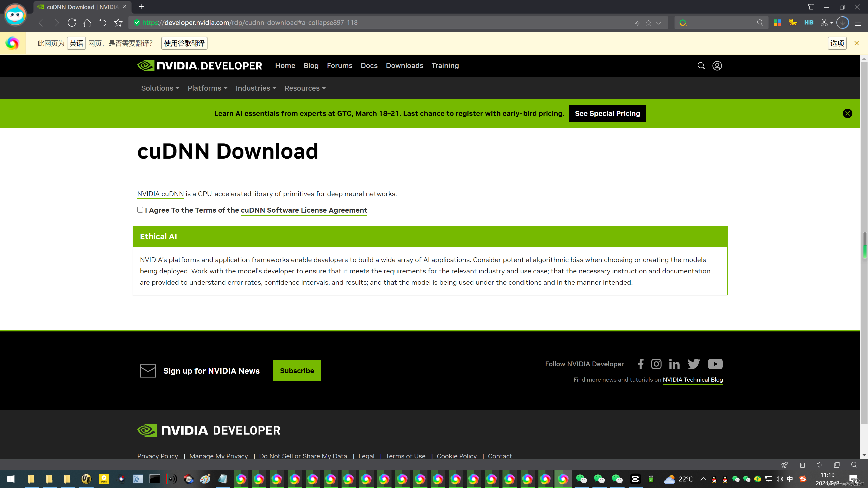Image resolution: width=868 pixels, height=488 pixels.
Task: Click the green Subscribe button
Action: tap(297, 371)
